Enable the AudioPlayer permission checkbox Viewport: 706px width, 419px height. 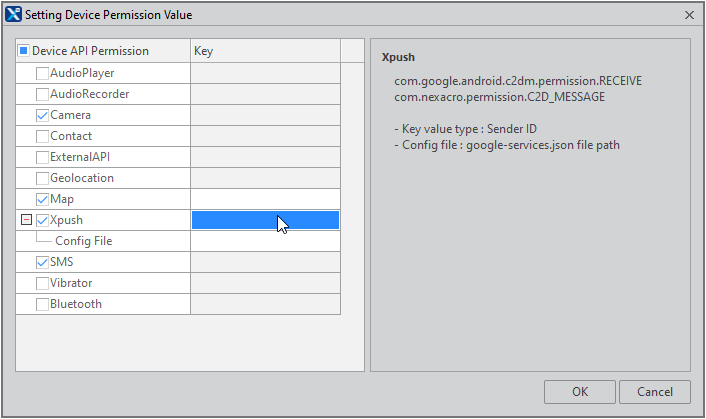tap(42, 73)
